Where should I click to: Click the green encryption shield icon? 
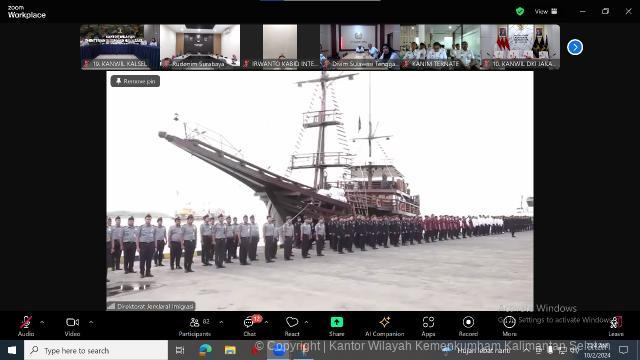coord(520,11)
